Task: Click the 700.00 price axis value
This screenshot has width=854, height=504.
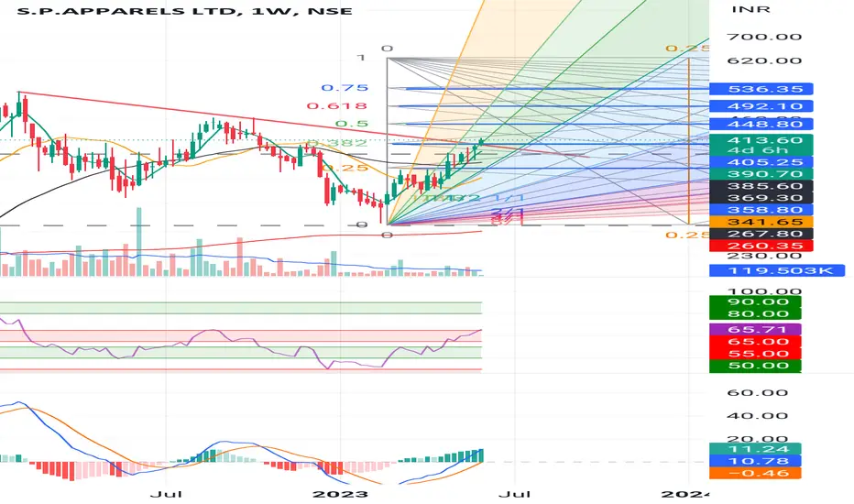Action: tap(764, 37)
